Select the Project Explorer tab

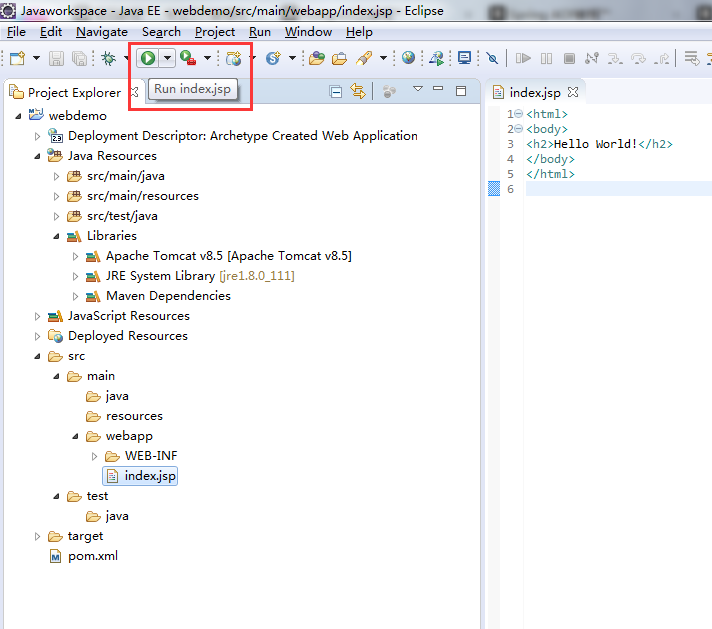tap(74, 93)
